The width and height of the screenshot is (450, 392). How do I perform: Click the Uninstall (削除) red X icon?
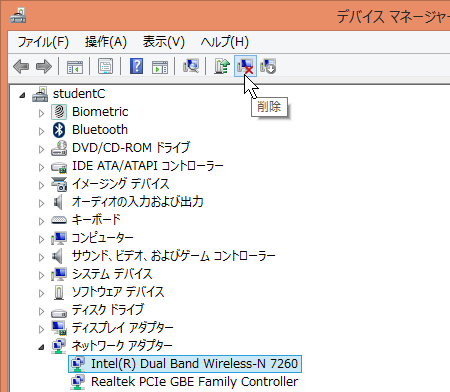(x=245, y=66)
